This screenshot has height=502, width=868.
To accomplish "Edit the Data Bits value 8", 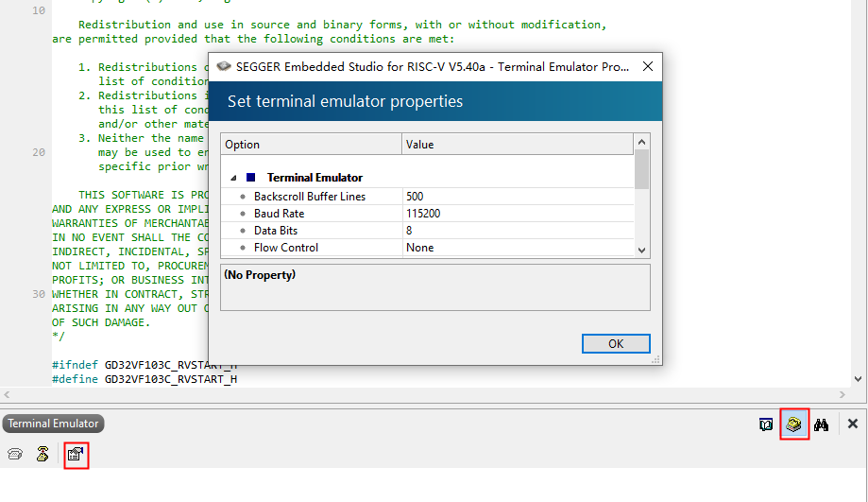I will click(518, 231).
